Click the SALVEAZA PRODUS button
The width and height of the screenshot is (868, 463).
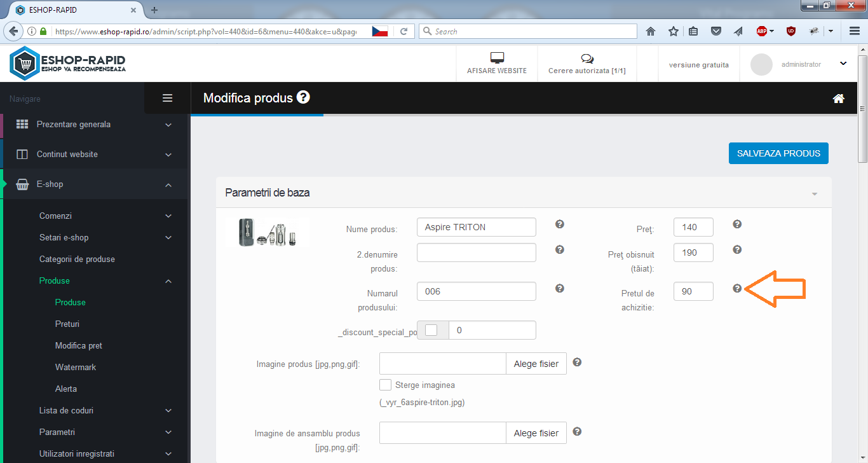tap(778, 153)
